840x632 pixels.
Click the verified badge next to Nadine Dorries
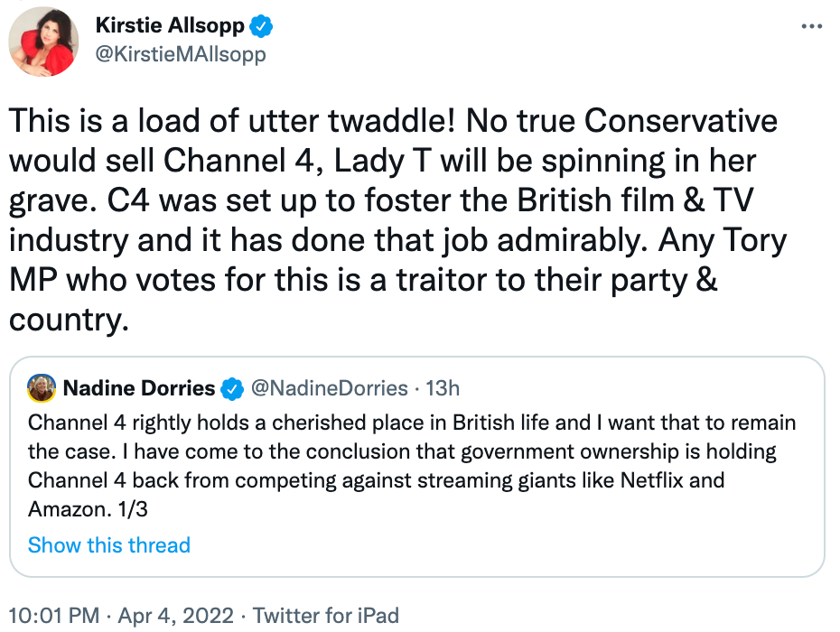coord(232,389)
